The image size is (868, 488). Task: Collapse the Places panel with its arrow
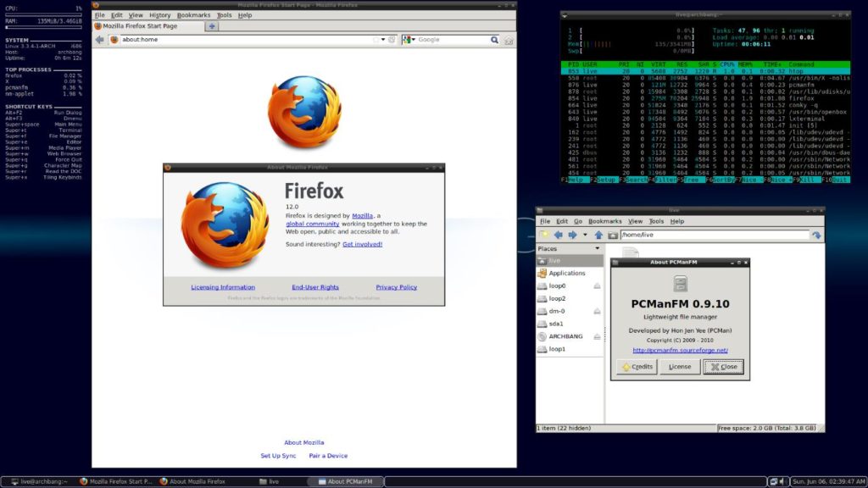coord(598,249)
